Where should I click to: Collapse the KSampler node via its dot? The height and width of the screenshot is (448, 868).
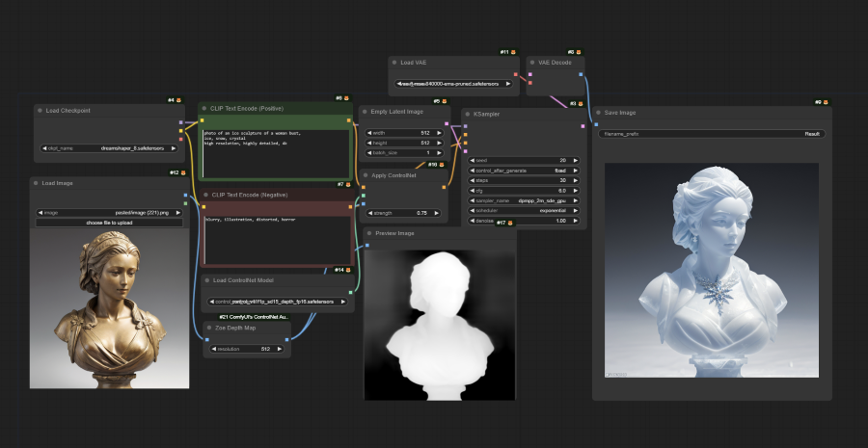tap(468, 114)
